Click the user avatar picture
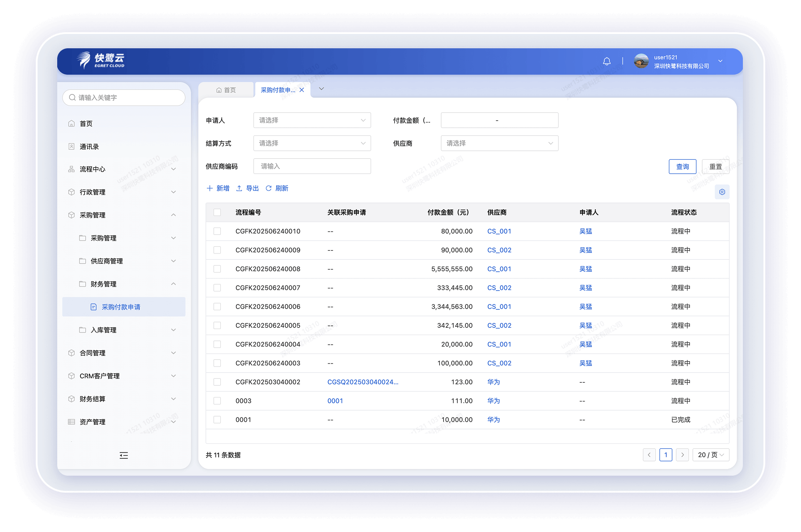The height and width of the screenshot is (532, 801). (x=641, y=61)
